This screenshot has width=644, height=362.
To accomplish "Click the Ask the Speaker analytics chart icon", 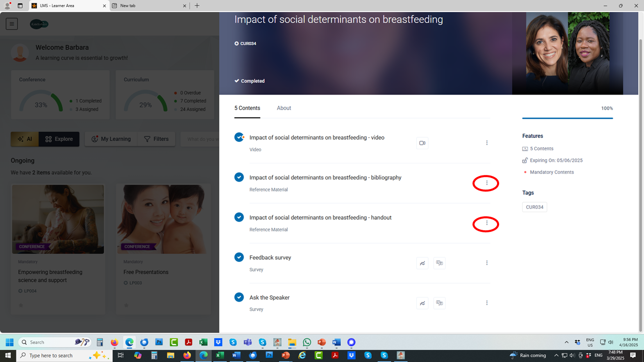I will [423, 303].
